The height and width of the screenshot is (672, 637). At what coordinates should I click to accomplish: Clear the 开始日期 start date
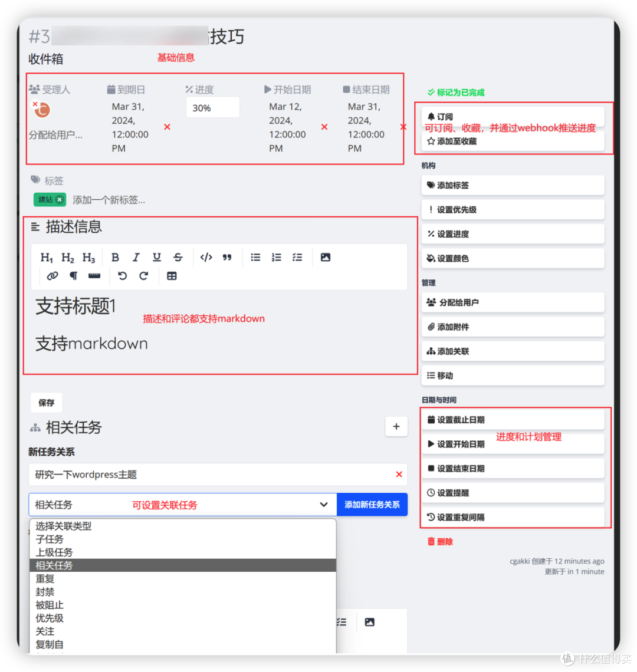324,127
